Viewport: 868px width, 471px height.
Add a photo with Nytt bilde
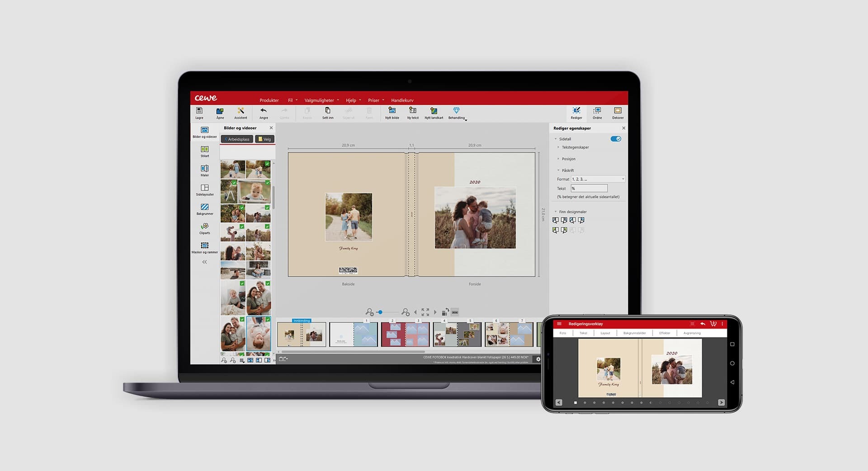pyautogui.click(x=392, y=111)
